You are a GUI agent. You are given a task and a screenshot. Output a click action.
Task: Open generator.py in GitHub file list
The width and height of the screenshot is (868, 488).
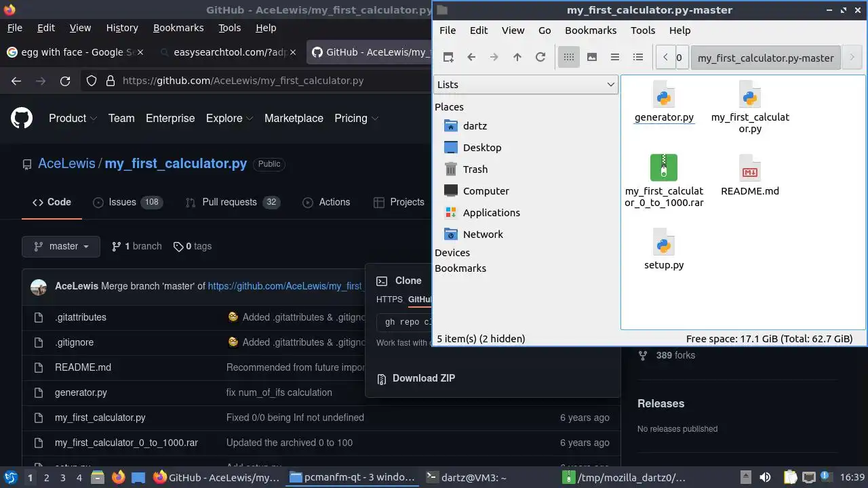tap(81, 392)
